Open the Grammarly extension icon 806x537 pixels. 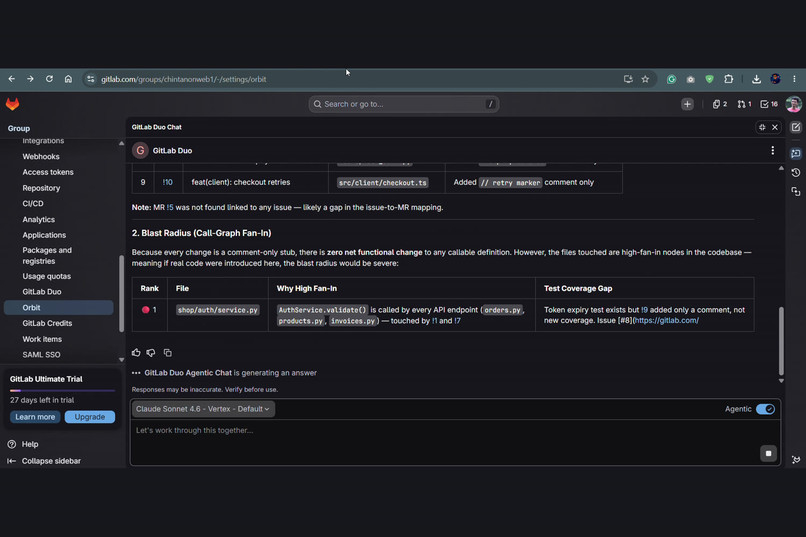click(671, 79)
